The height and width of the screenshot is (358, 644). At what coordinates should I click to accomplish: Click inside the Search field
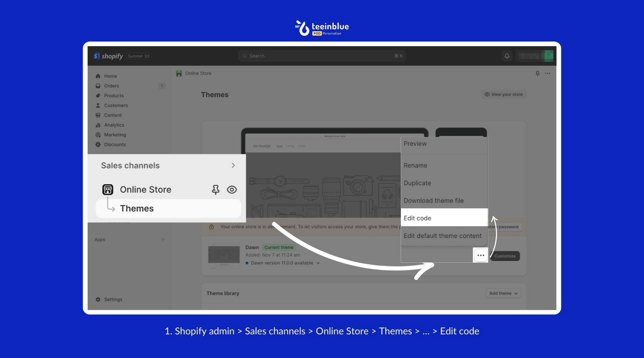321,56
